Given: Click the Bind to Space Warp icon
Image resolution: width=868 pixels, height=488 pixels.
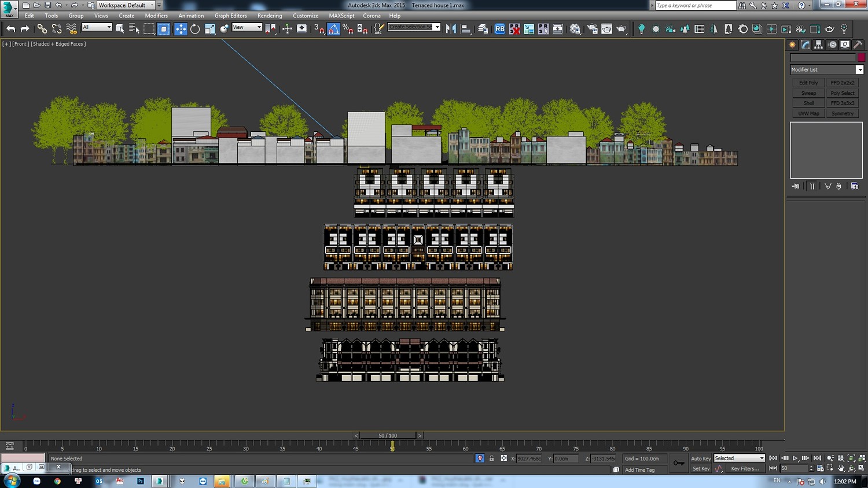Looking at the screenshot, I should tap(71, 28).
